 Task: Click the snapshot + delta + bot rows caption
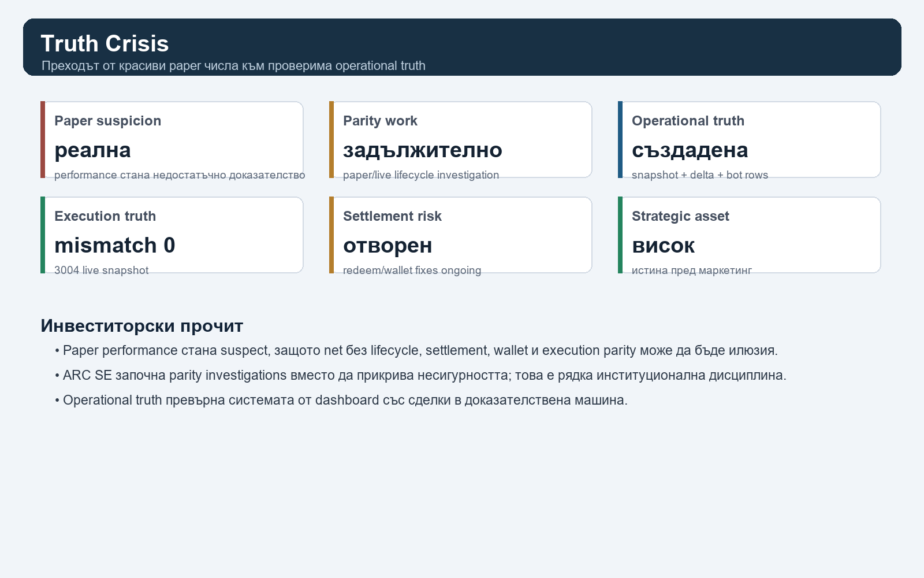700,175
